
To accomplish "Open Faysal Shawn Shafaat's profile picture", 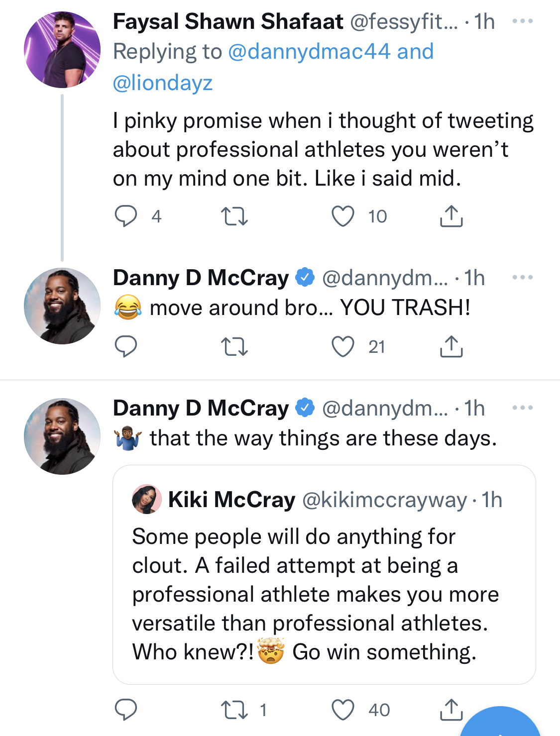I will (62, 50).
